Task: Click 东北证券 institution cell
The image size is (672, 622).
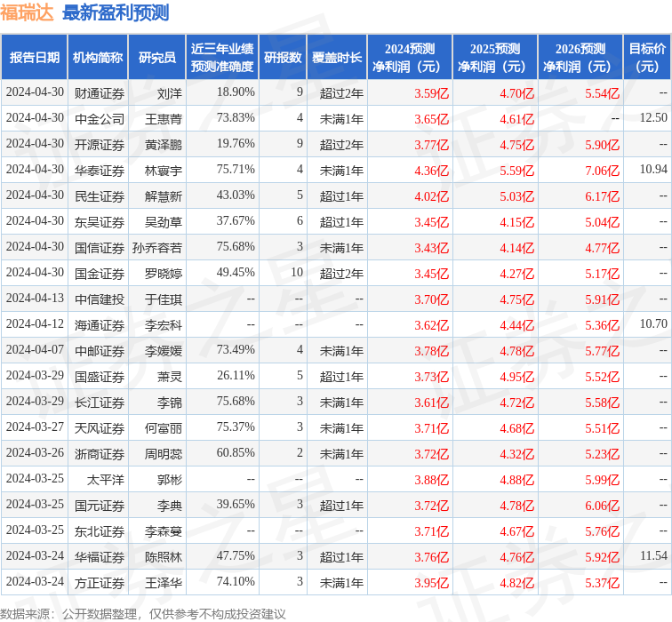Action: [100, 531]
